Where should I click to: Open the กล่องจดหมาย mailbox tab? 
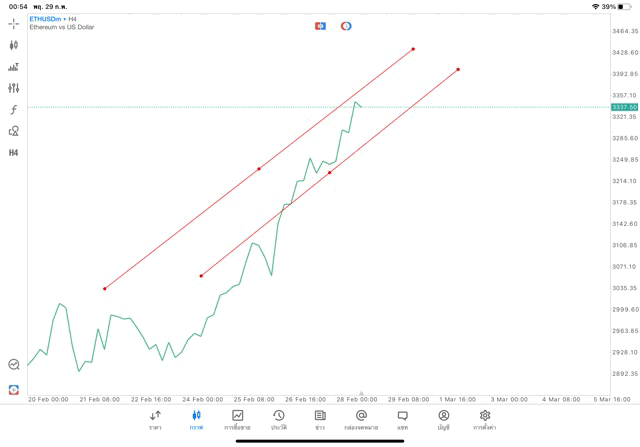coord(361,419)
